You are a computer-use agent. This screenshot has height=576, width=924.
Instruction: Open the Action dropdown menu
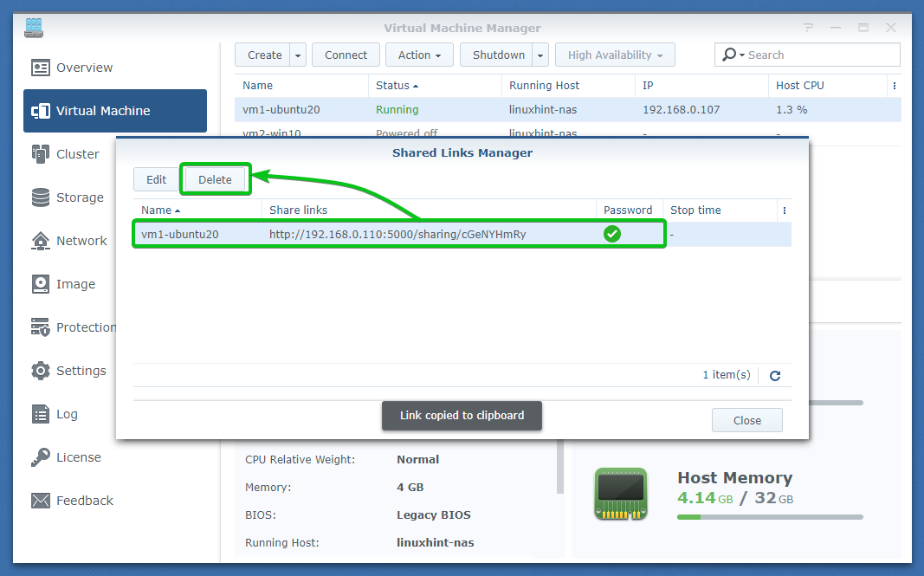(x=419, y=55)
